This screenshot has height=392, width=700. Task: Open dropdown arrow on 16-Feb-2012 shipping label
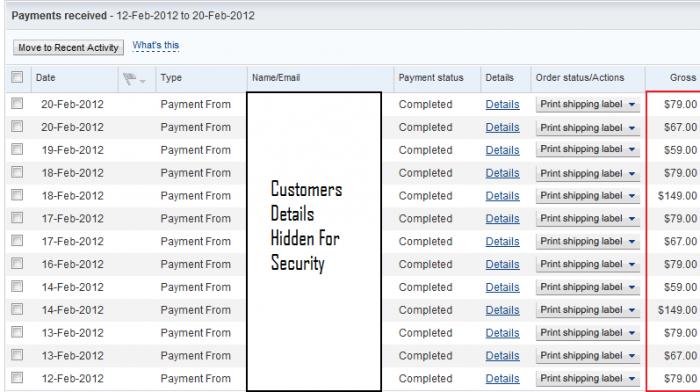coord(632,264)
